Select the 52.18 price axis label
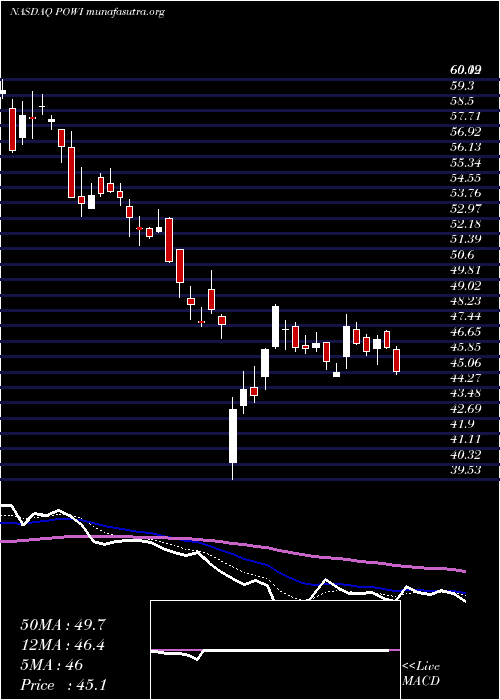 click(465, 224)
